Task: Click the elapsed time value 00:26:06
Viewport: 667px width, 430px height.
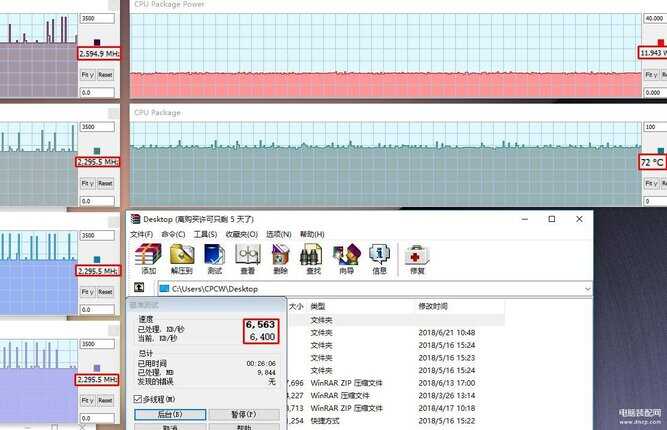Action: 261,364
